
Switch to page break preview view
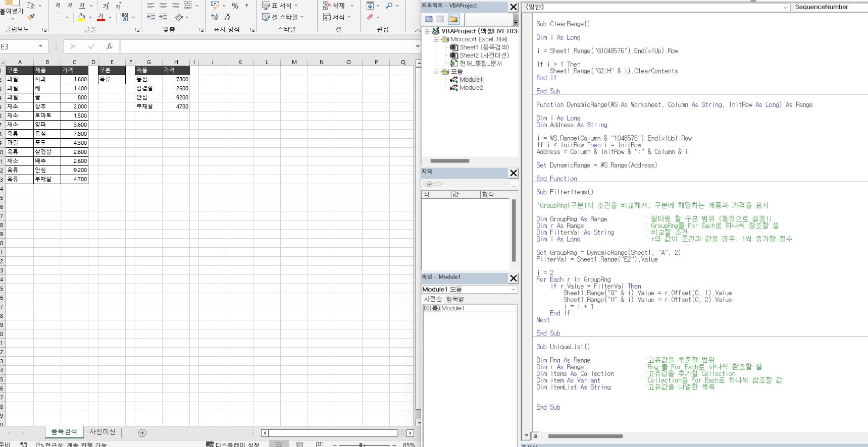(320, 444)
